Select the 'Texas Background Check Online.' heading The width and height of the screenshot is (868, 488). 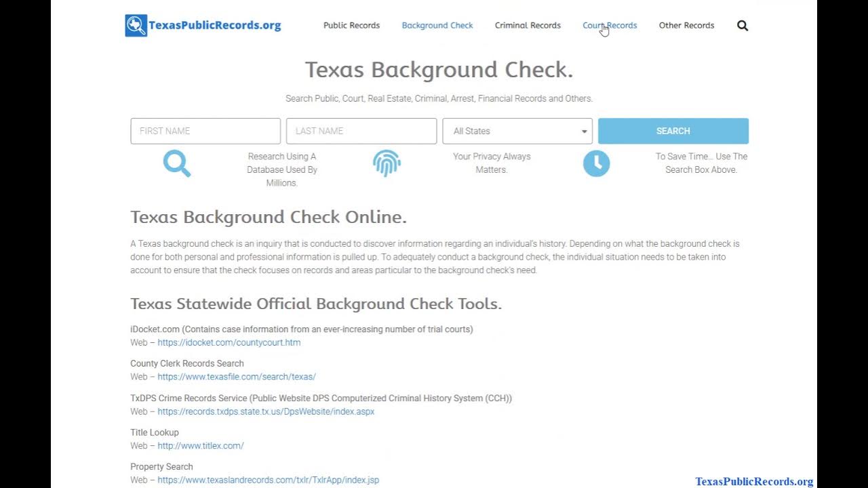[x=269, y=217]
